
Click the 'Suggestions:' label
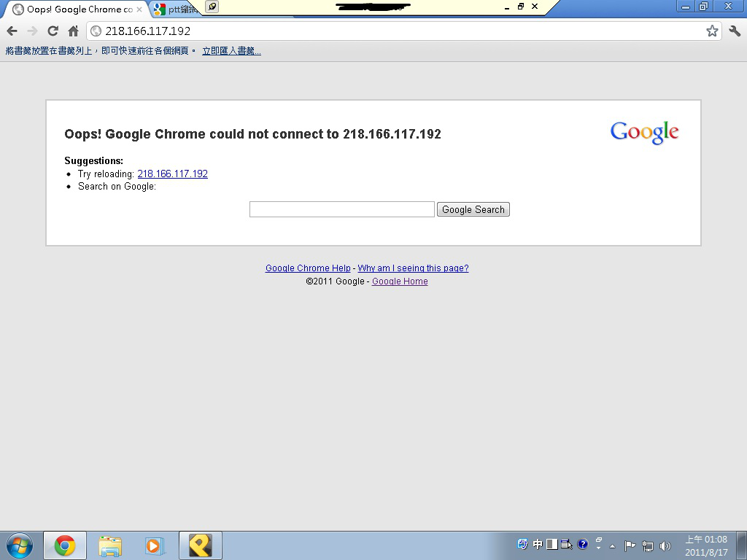[x=94, y=161]
